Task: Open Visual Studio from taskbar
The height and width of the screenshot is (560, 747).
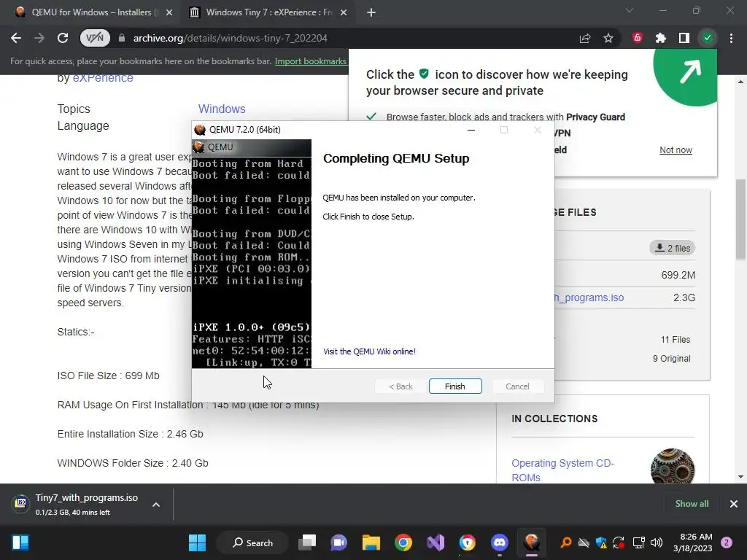Action: click(x=436, y=542)
